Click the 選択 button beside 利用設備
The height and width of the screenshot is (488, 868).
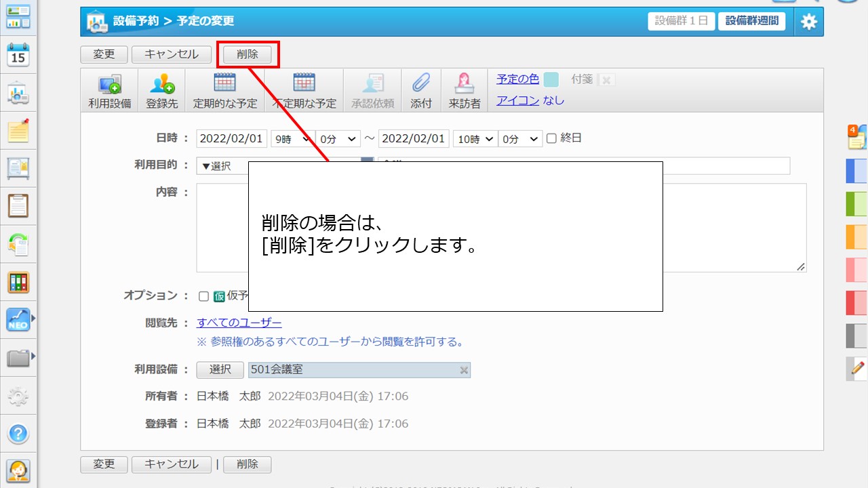tap(220, 369)
